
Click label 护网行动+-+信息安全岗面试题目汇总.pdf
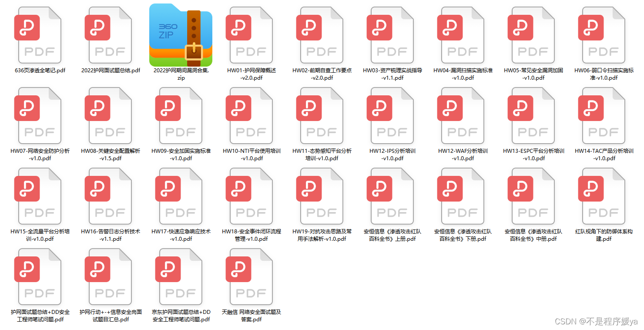[111, 316]
